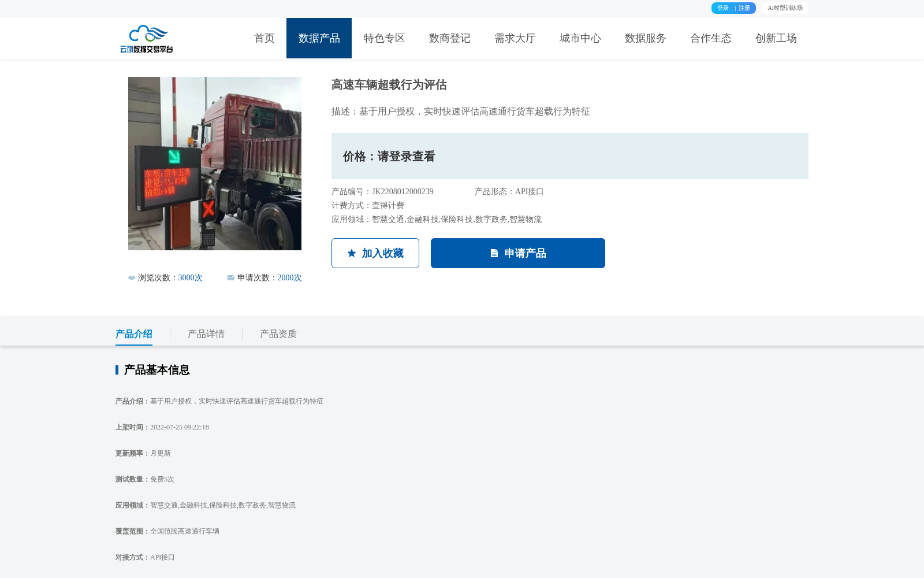Switch to the 产品介绍 tab
Screen dimensions: 924x578
[x=134, y=334]
